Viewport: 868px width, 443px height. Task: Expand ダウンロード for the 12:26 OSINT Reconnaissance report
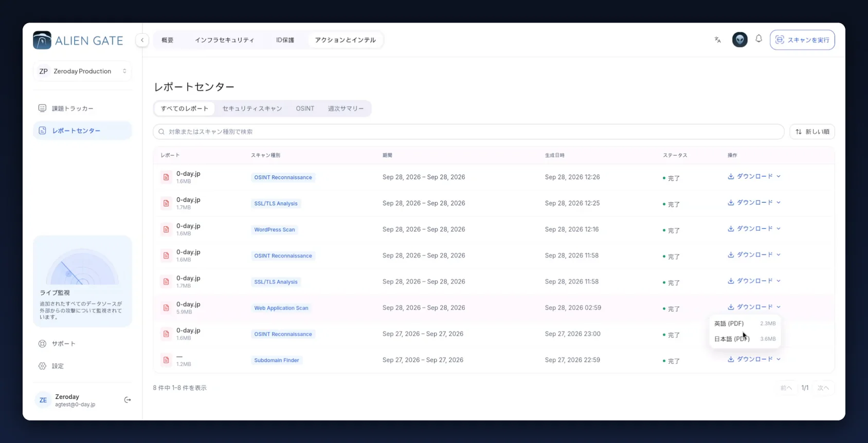754,176
